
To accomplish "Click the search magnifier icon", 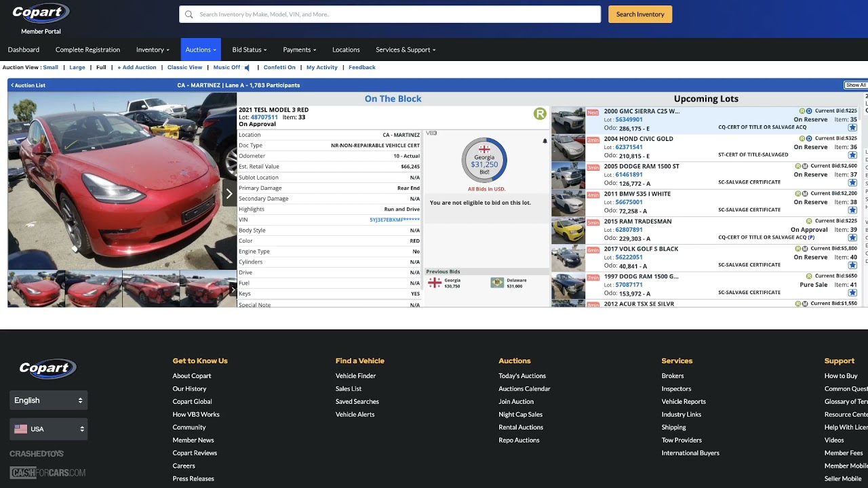I will click(x=189, y=14).
